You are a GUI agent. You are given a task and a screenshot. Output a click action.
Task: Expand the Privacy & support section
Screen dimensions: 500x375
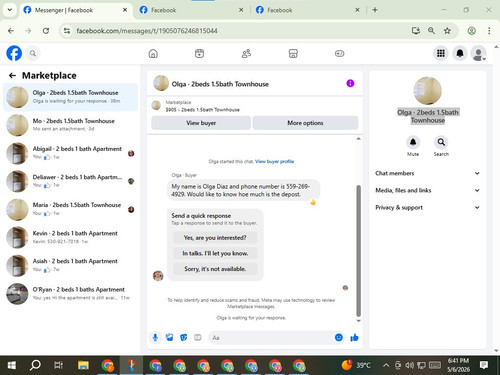[428, 207]
